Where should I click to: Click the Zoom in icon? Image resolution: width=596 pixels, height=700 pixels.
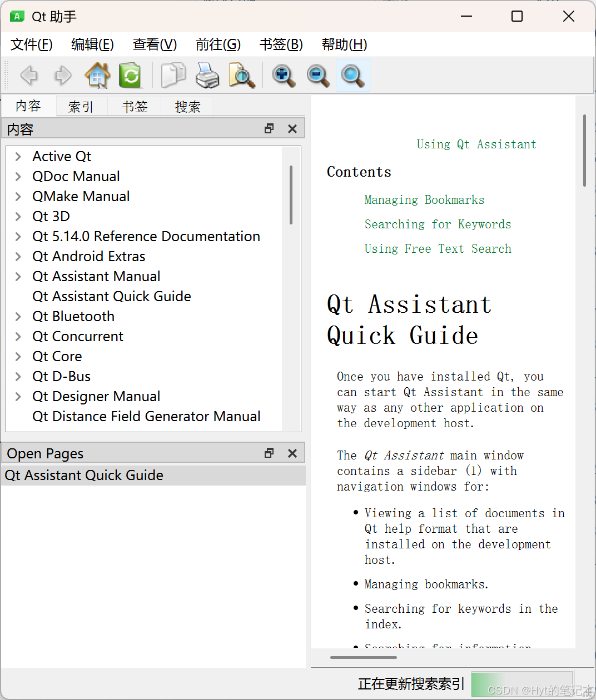click(284, 76)
